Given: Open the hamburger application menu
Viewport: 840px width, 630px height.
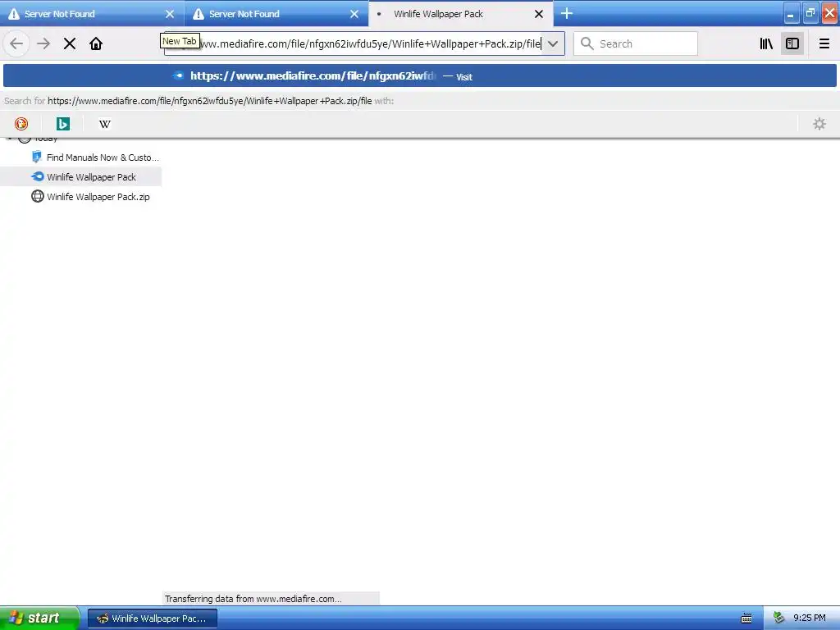Looking at the screenshot, I should click(824, 43).
